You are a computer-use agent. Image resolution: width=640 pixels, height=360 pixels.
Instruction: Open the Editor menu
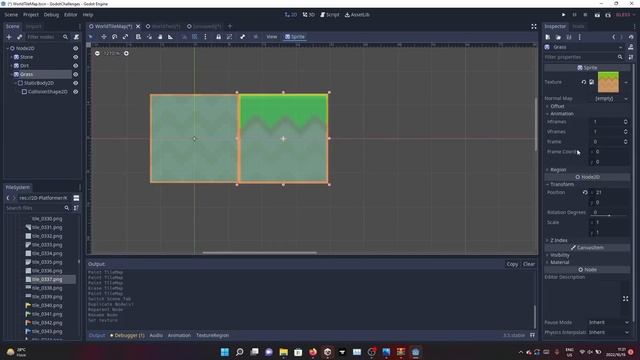(x=71, y=15)
